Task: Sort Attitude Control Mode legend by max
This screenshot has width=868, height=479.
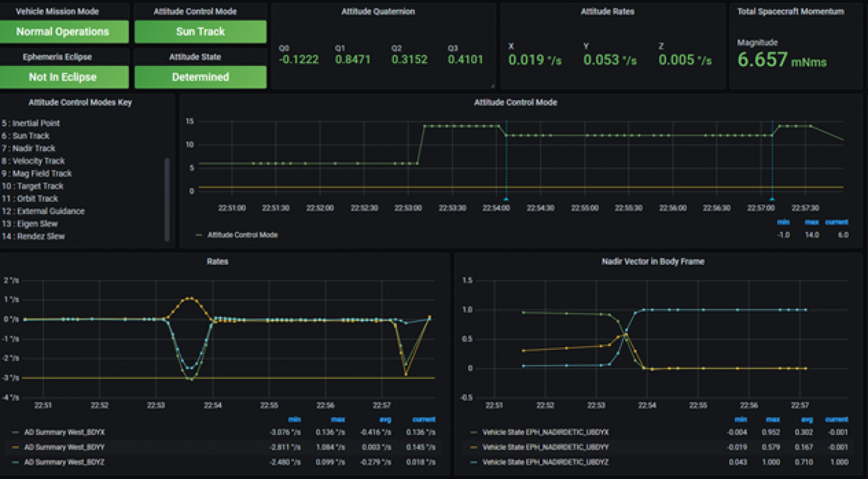Action: (812, 223)
